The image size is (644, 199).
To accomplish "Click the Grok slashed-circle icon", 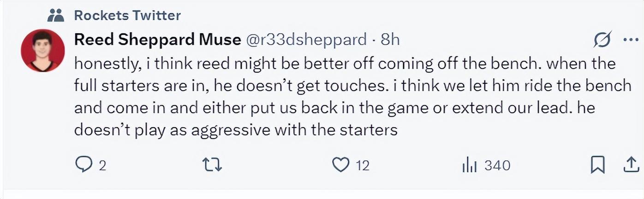I will (603, 40).
